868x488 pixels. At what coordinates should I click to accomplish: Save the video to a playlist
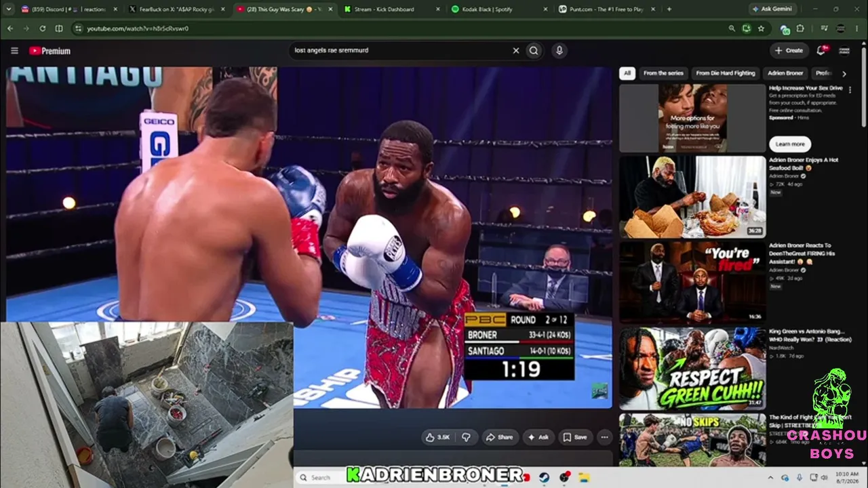click(575, 437)
